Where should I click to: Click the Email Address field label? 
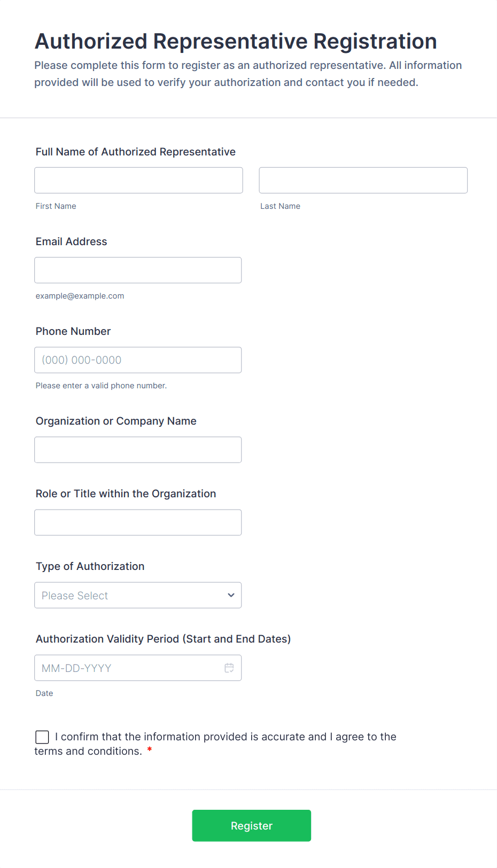[71, 241]
